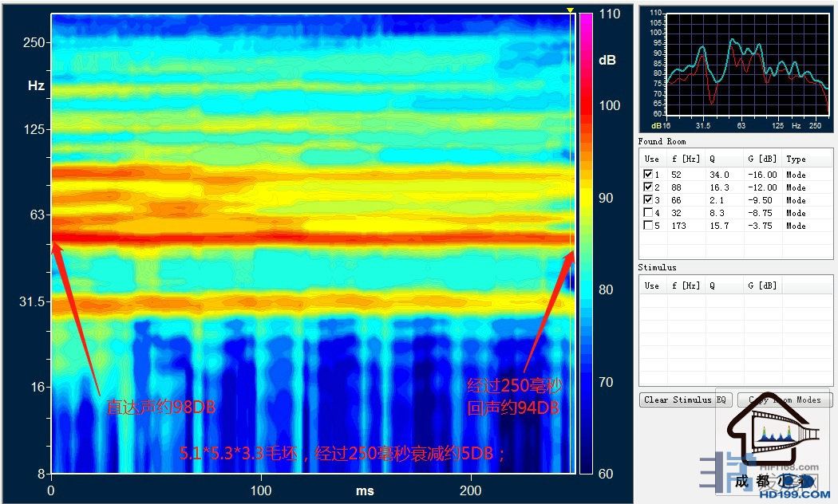Uncheck the 52 Hz room mode checkbox
838x504 pixels.
coord(648,174)
